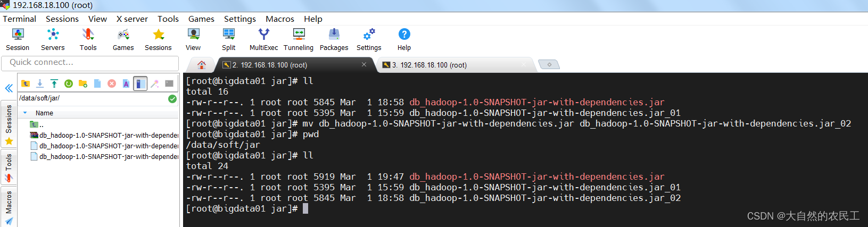Open the Terminal menu
The image size is (868, 227).
pos(20,19)
